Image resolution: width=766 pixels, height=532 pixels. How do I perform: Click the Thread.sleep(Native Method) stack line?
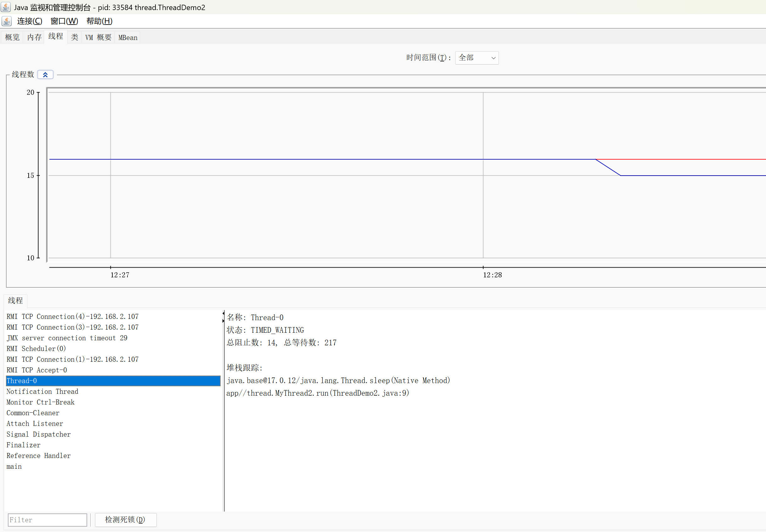click(338, 380)
